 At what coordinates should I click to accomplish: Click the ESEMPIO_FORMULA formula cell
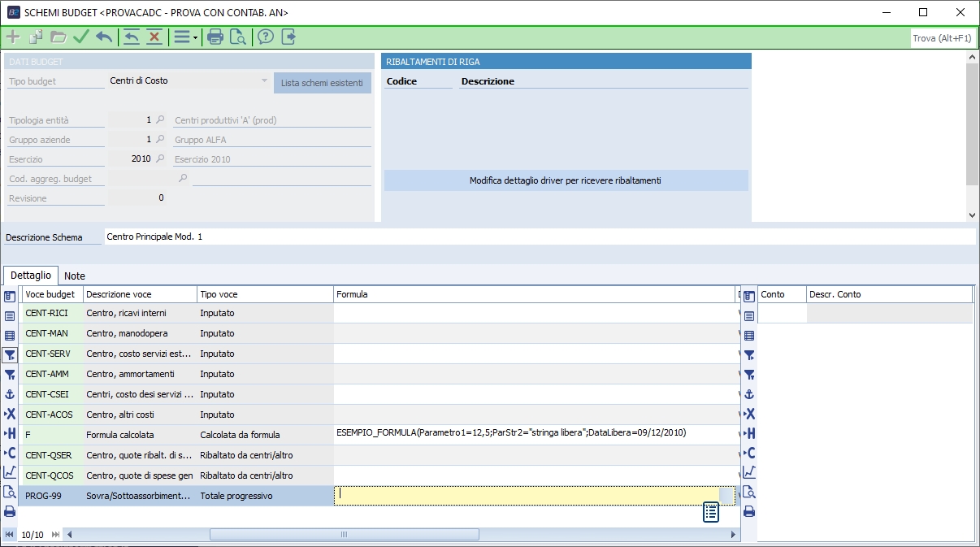point(534,434)
